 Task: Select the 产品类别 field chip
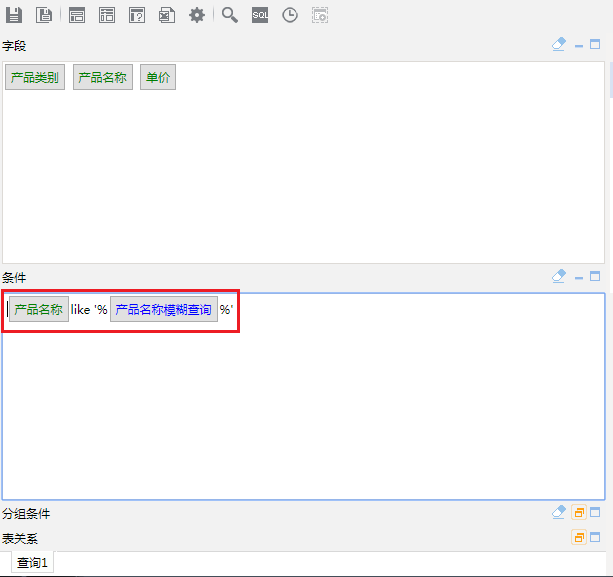tap(35, 77)
